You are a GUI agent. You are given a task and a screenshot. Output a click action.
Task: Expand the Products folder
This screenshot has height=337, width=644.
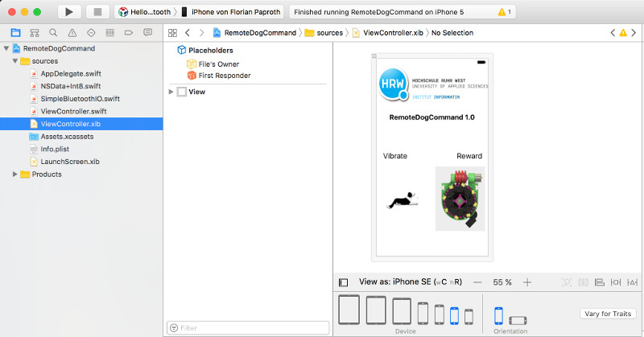coord(15,174)
